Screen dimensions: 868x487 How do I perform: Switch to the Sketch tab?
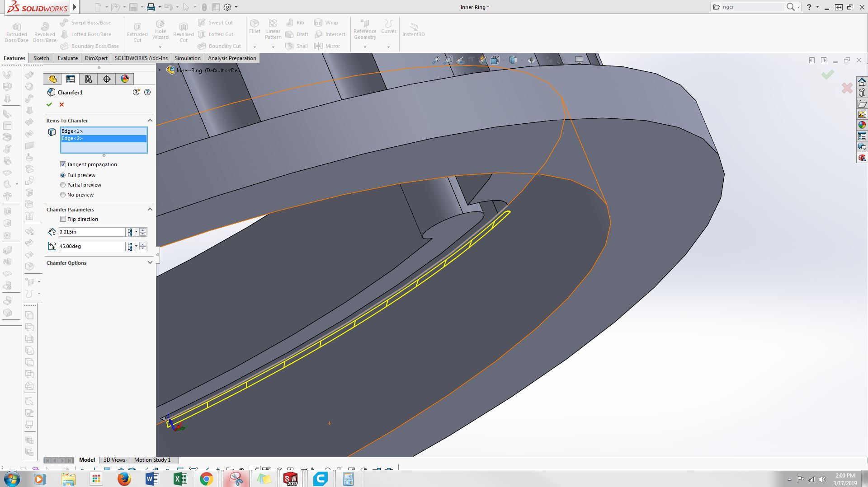pos(41,58)
